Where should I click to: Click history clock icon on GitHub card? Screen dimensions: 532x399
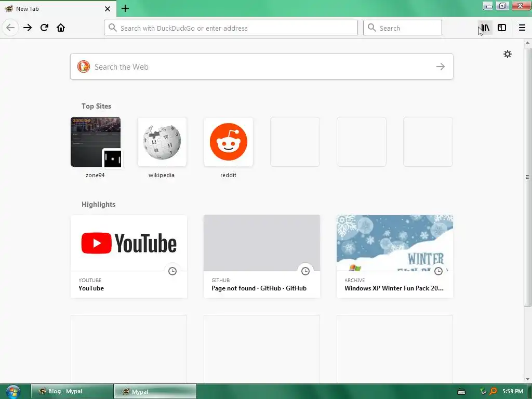click(x=305, y=271)
